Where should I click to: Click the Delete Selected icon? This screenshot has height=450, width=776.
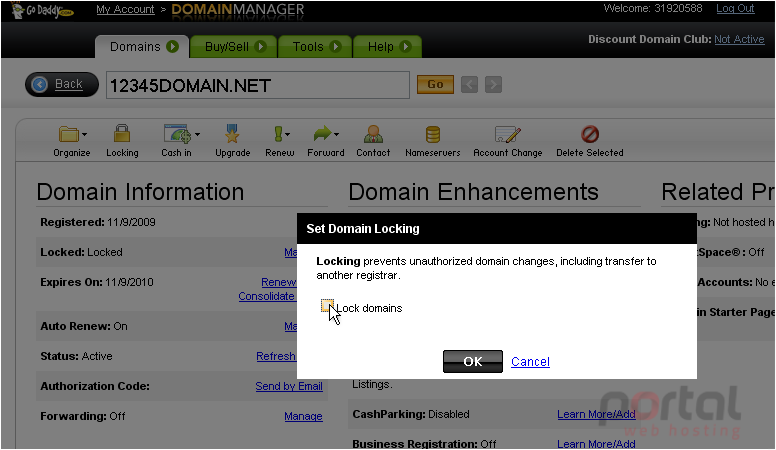pos(590,134)
